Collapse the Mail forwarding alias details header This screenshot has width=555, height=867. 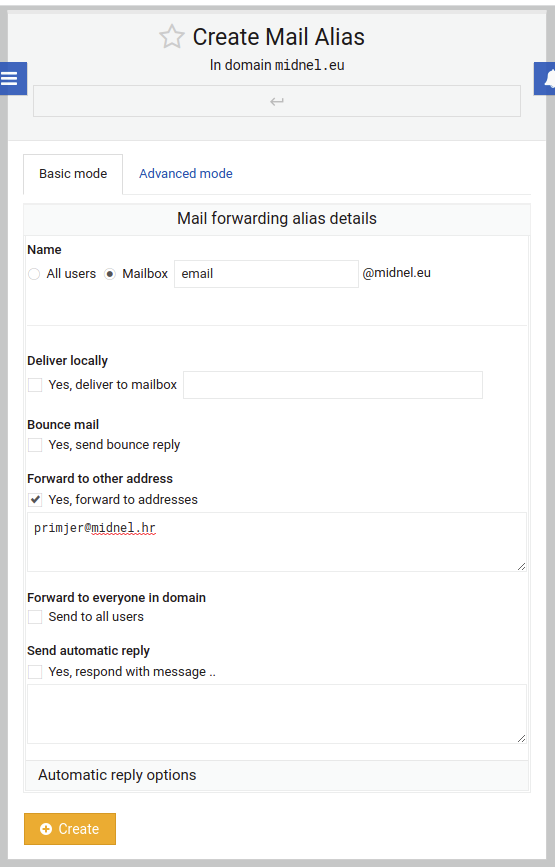(x=277, y=218)
